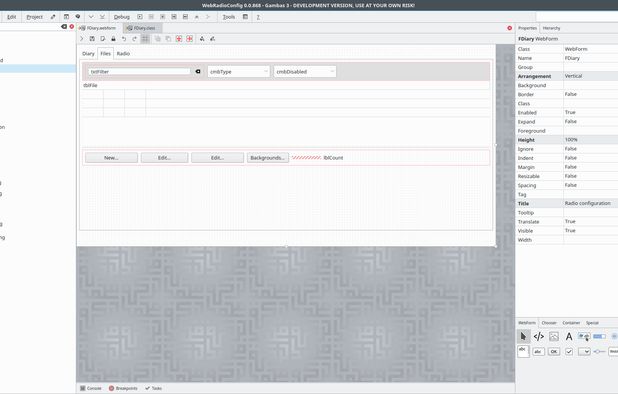Open the Project menu
618x394 pixels.
(34, 17)
